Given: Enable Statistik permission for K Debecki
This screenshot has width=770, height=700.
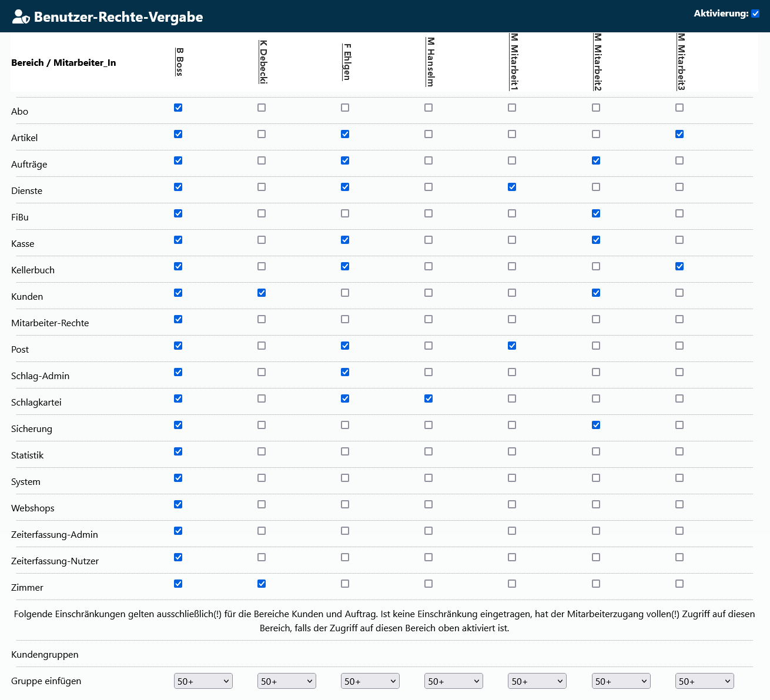Looking at the screenshot, I should [x=262, y=451].
